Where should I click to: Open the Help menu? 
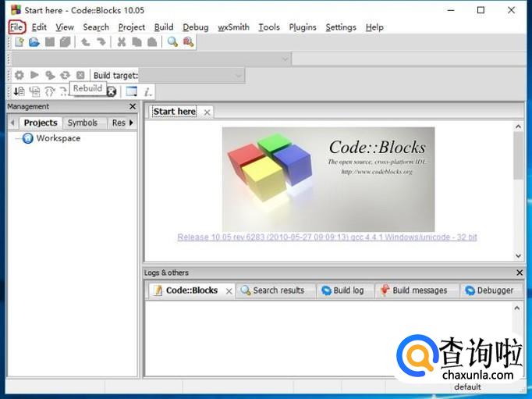point(374,27)
